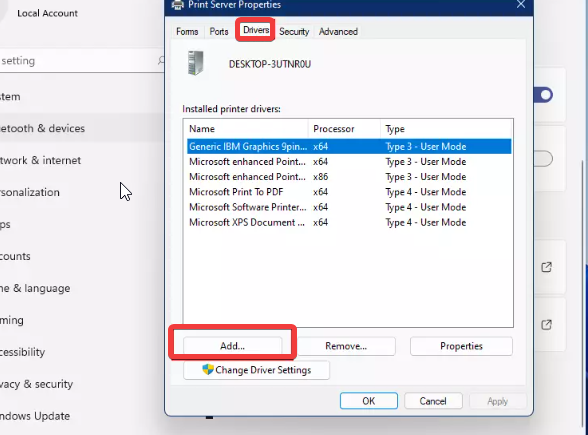
Task: Select Generic IBM Graphics 9pin driver
Action: (x=349, y=146)
